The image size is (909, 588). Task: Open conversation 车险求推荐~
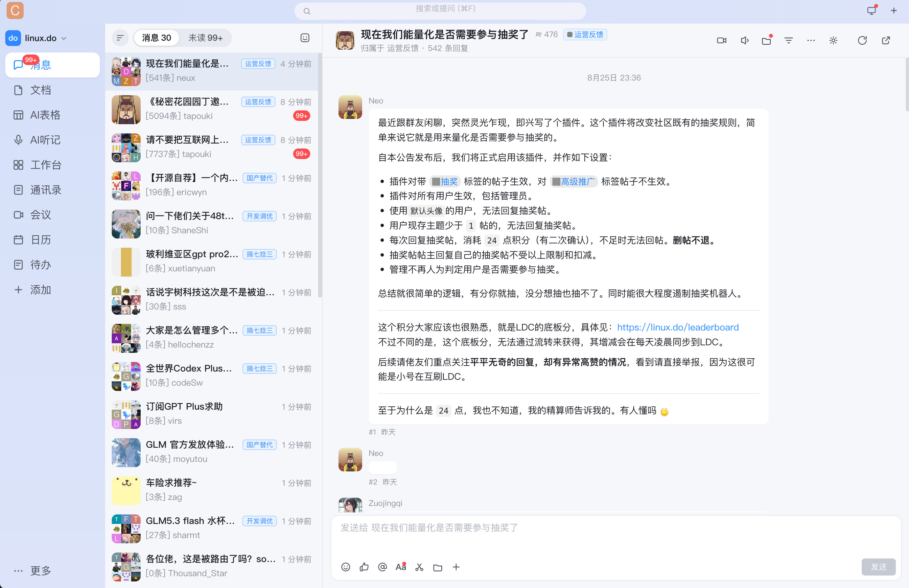click(x=212, y=490)
